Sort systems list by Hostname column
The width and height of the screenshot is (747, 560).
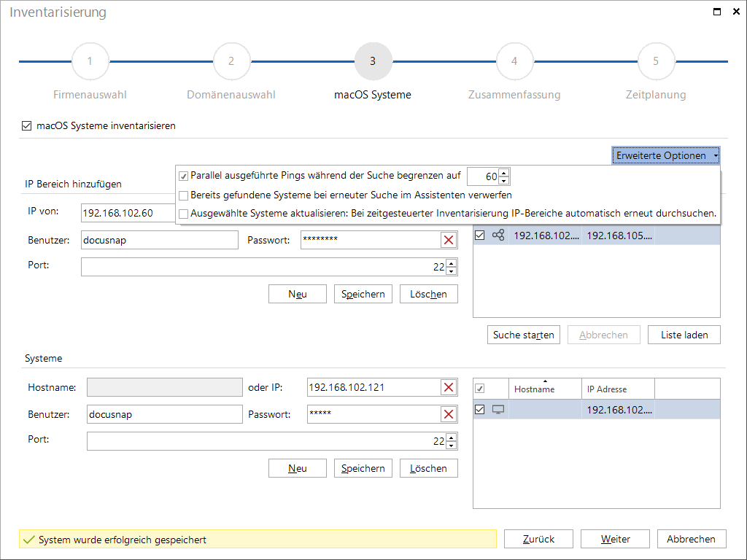click(535, 389)
